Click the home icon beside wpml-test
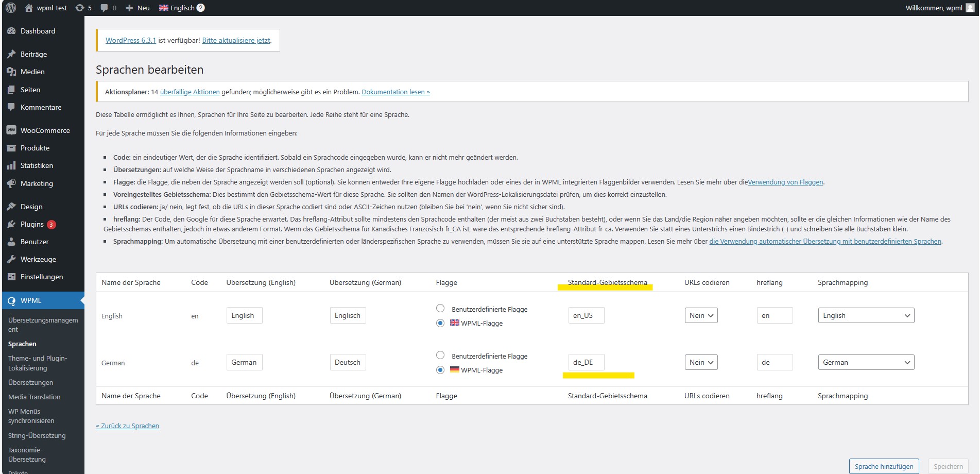The height and width of the screenshot is (474, 980). pos(29,8)
